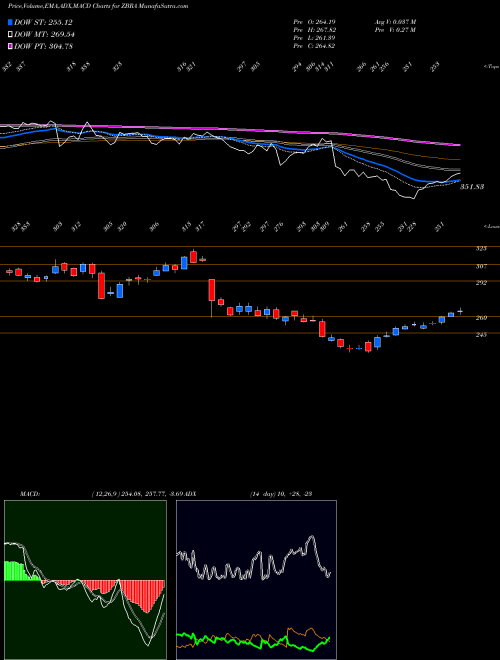Click the 245 price axis label
Image resolution: width=500 pixels, height=660 pixels.
click(481, 334)
